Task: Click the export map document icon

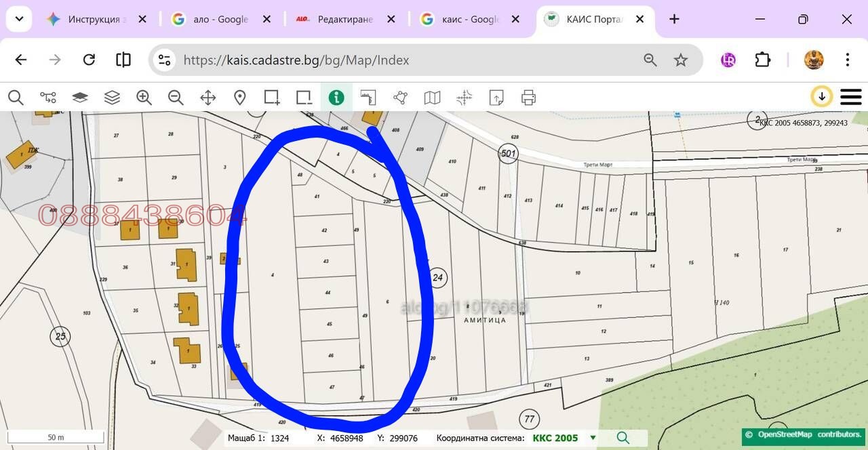Action: 496,98
